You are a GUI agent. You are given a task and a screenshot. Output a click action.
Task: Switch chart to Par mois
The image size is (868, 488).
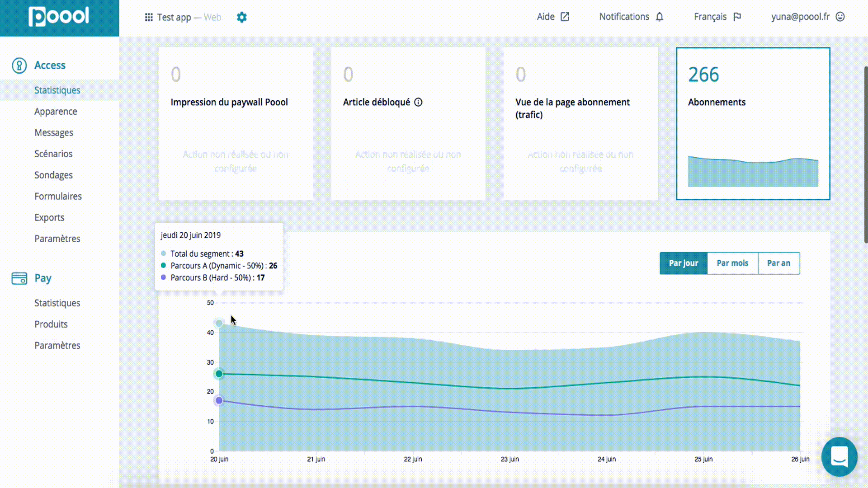pos(732,263)
